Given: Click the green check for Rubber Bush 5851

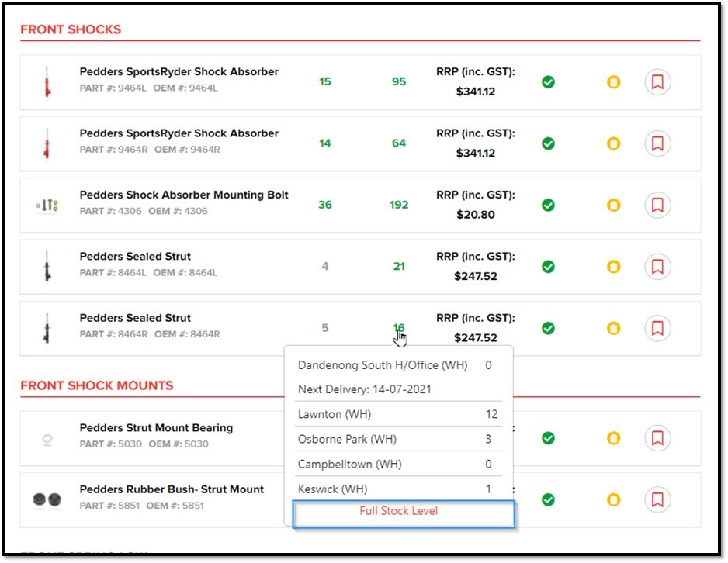Looking at the screenshot, I should tap(548, 499).
